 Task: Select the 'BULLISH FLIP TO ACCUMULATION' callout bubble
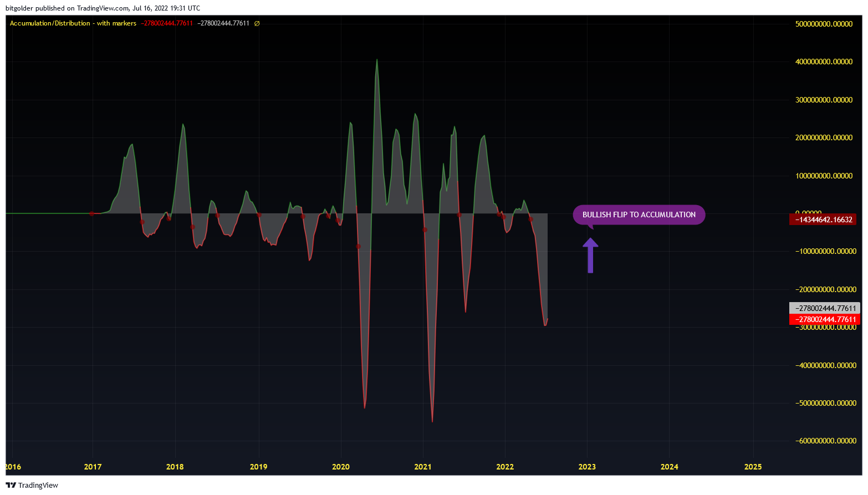click(639, 215)
